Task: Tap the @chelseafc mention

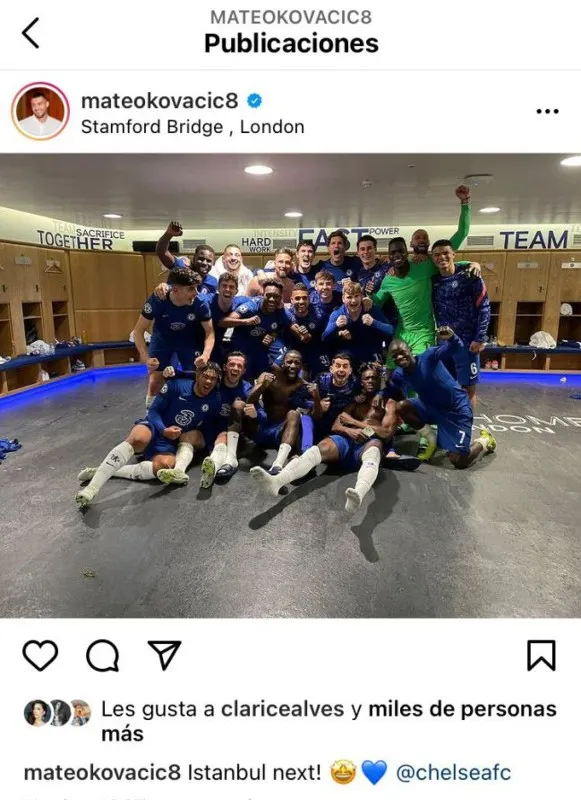Action: (453, 772)
